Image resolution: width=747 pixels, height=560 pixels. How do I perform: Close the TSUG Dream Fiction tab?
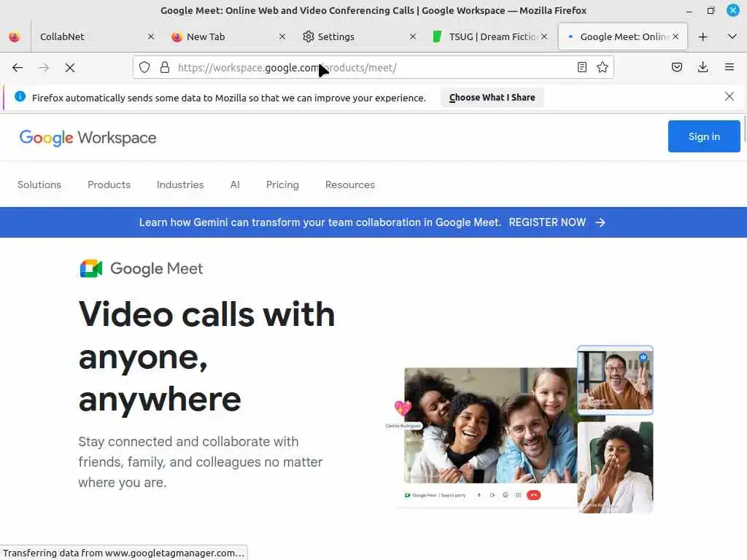pyautogui.click(x=544, y=36)
